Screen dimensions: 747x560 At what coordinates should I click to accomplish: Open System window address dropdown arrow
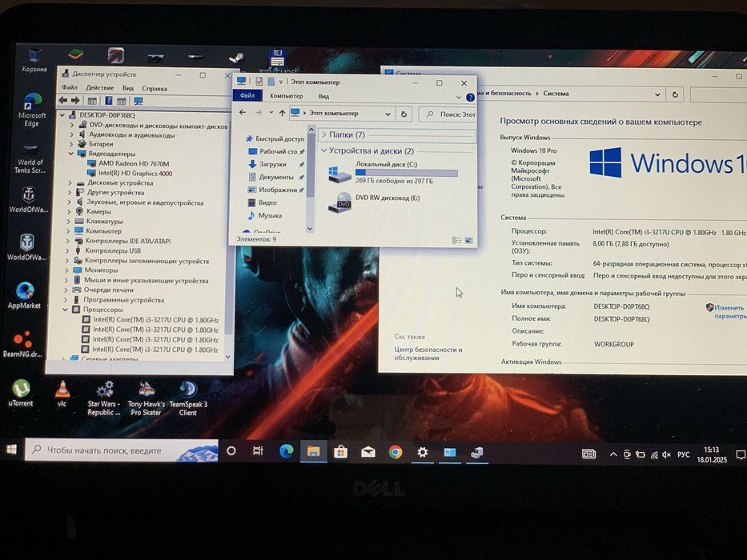click(x=657, y=94)
